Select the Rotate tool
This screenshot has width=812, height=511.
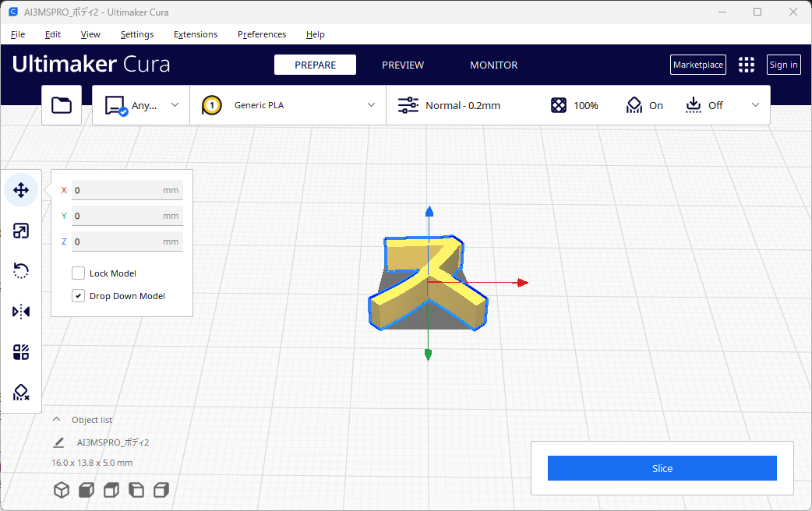pos(21,271)
